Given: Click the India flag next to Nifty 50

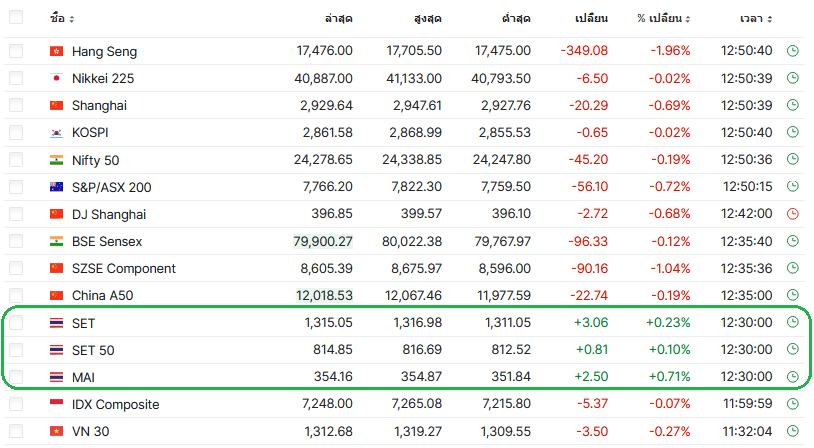Looking at the screenshot, I should [x=56, y=160].
